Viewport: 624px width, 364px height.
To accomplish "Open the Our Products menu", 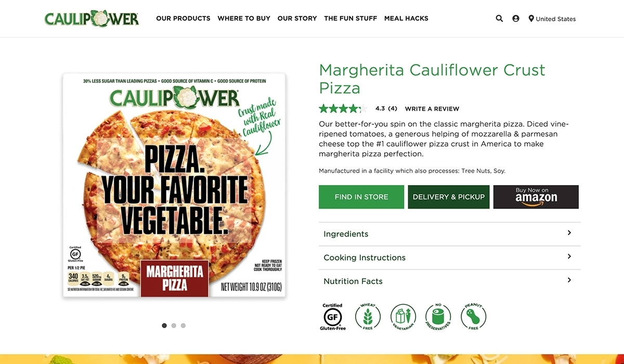I will tap(183, 18).
